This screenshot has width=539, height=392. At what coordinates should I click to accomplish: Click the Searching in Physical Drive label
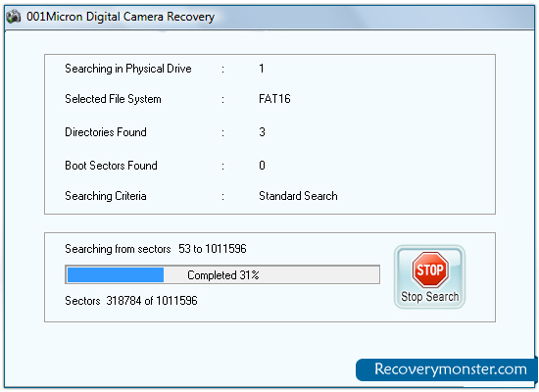(x=128, y=69)
